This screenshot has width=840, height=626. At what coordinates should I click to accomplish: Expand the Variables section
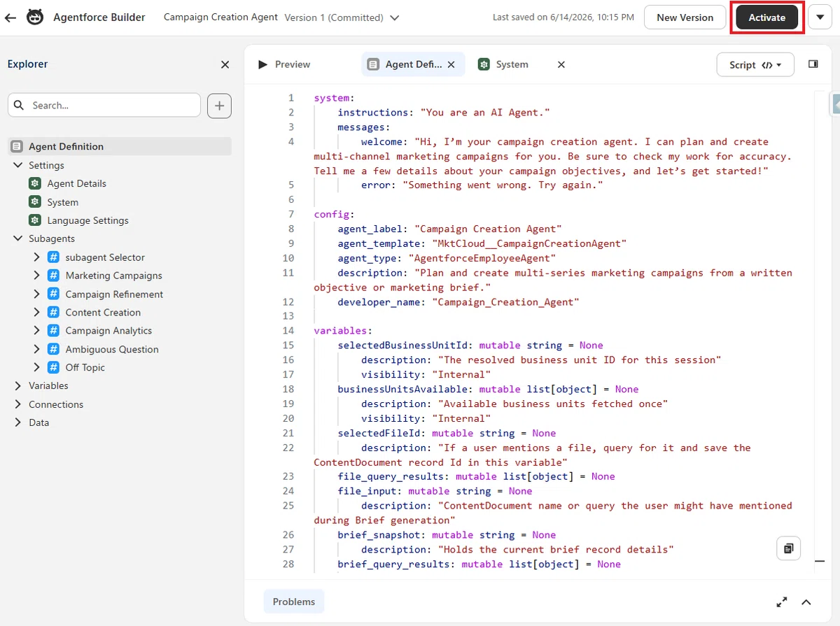click(x=17, y=385)
